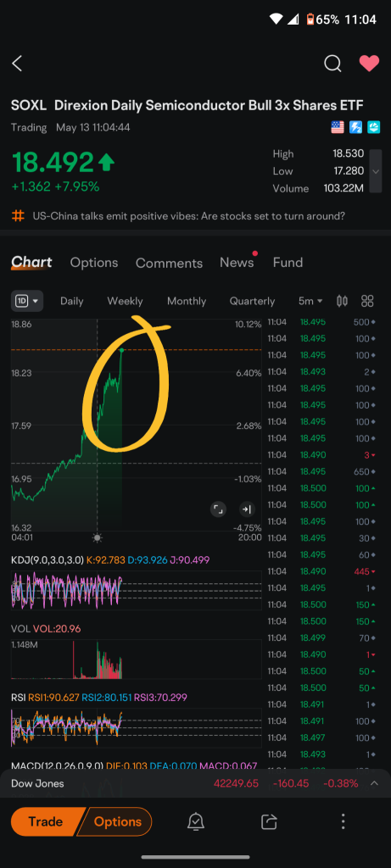Tap the 18.86 chart axis label

(21, 325)
